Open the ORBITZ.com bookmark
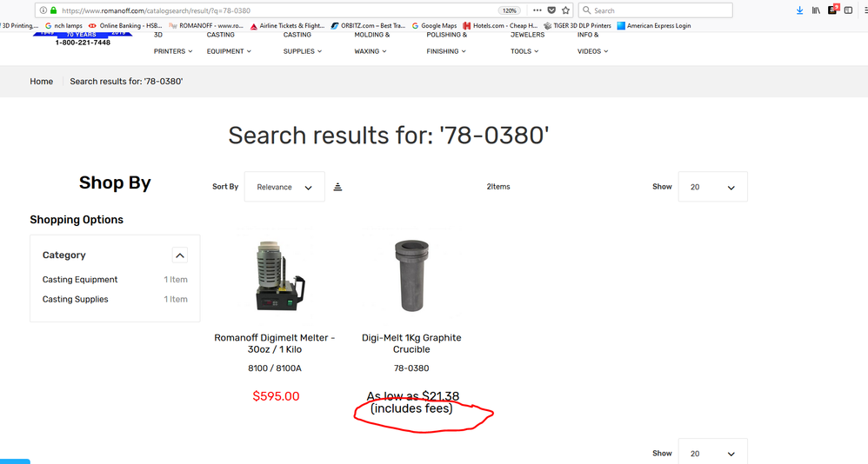The height and width of the screenshot is (464, 868). pos(368,25)
